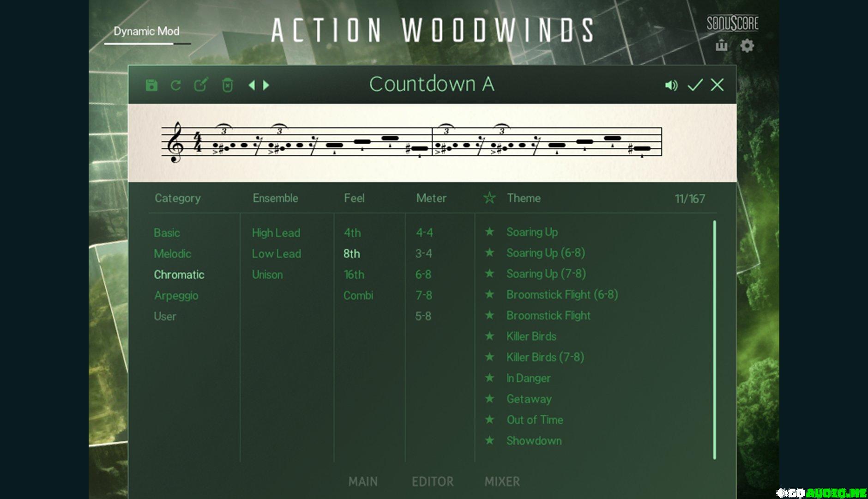
Task: Toggle the favorites filter star beside Theme
Action: (489, 198)
